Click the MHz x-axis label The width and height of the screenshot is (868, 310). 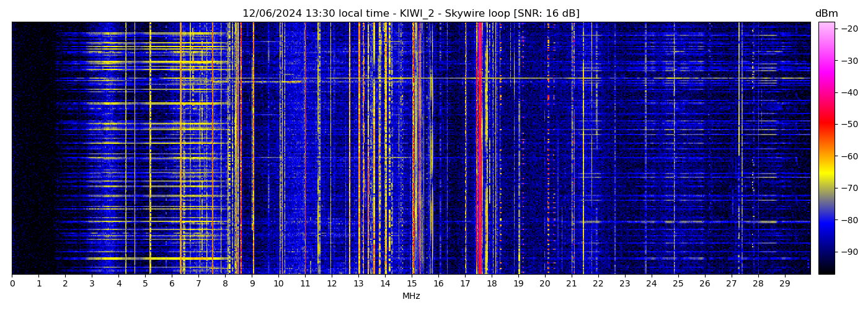pos(411,296)
